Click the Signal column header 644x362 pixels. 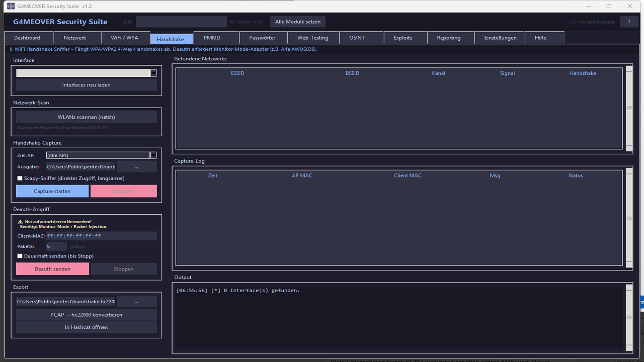pyautogui.click(x=507, y=73)
